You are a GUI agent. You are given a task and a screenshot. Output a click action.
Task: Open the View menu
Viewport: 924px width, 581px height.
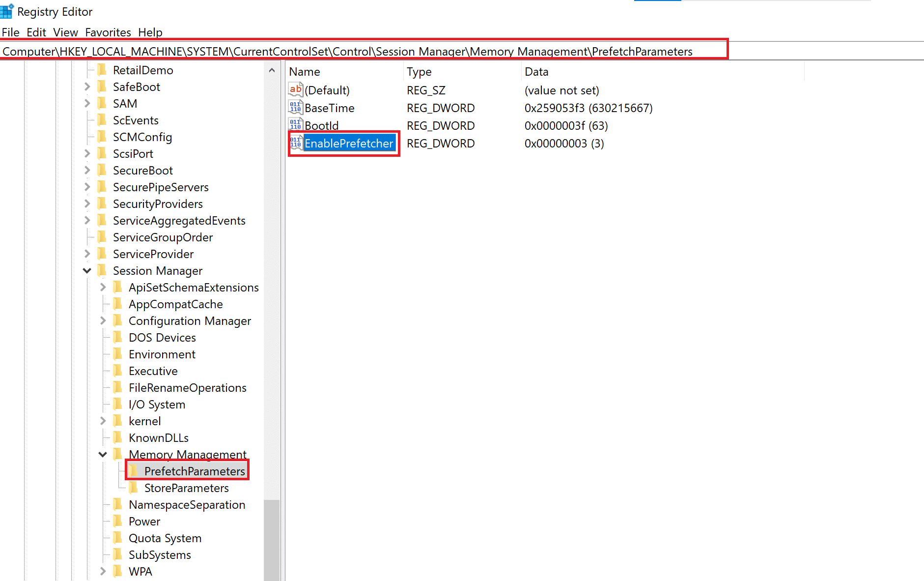pos(65,32)
